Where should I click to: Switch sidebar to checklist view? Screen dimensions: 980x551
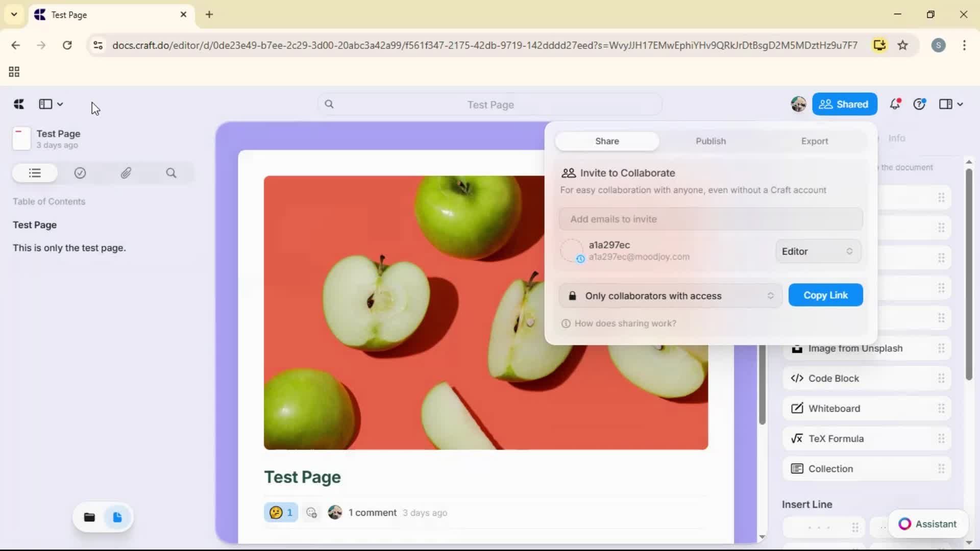coord(80,173)
